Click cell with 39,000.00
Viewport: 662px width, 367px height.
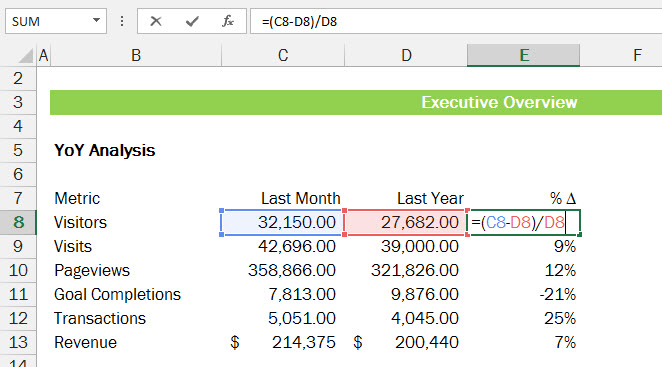click(x=406, y=246)
